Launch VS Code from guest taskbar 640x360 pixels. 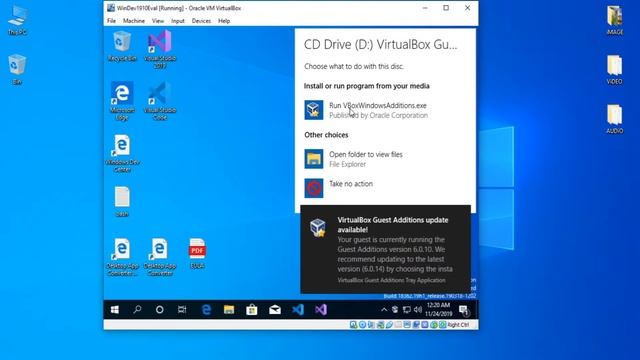[298, 310]
